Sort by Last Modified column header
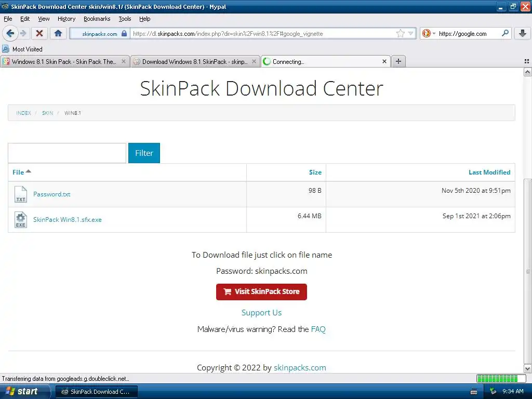 (x=489, y=172)
